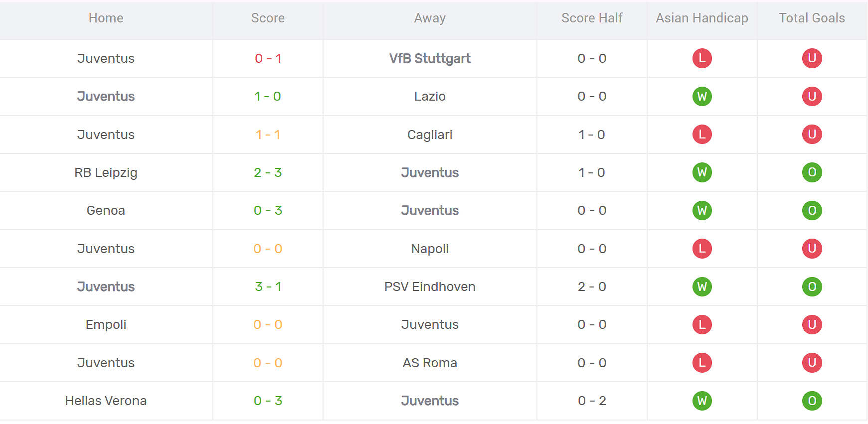
Task: Click the green O badge in Hellas Verona row
Action: point(812,401)
